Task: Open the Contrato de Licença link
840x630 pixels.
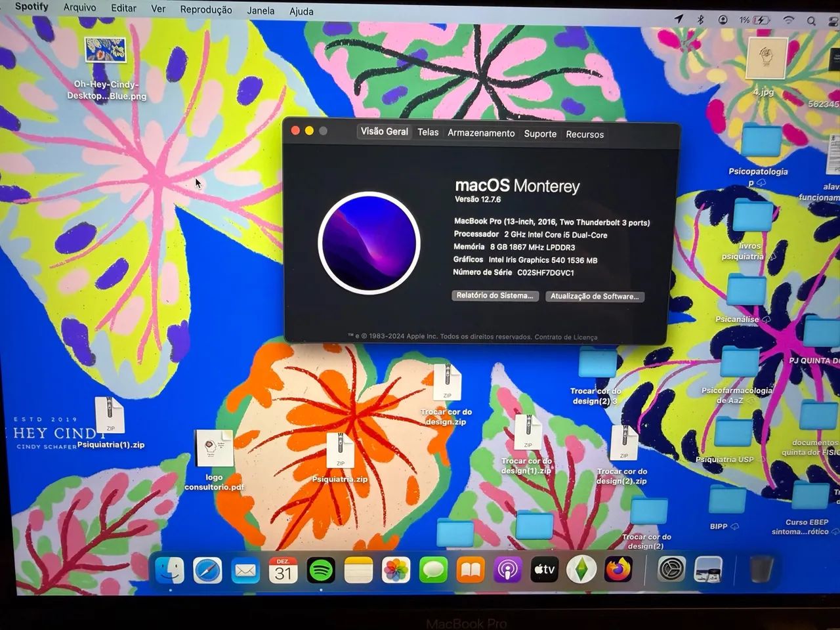Action: (x=566, y=337)
